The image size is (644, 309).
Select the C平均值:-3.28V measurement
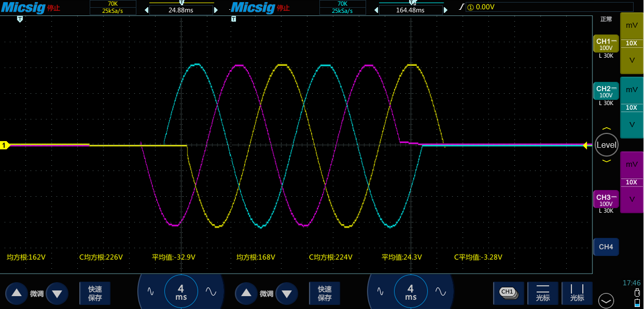(478, 257)
